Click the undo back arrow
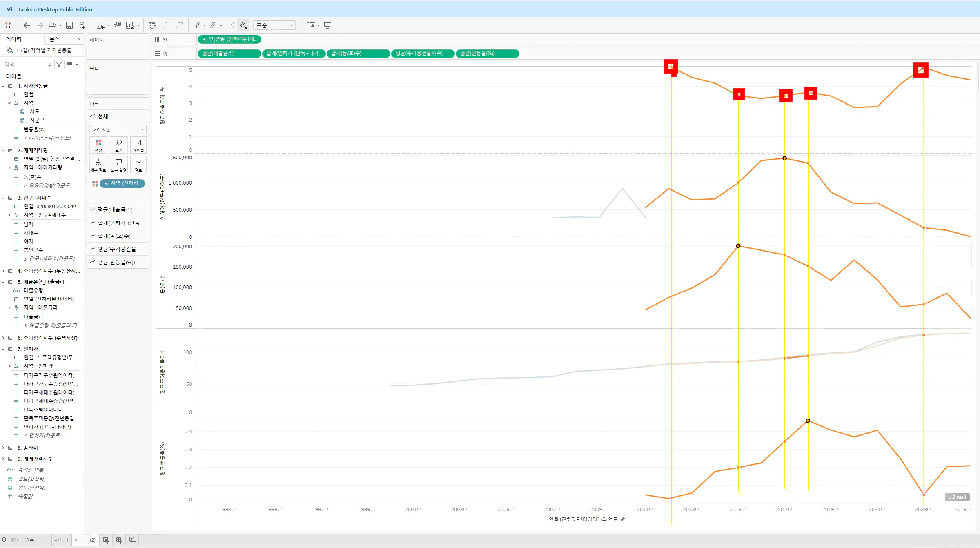 click(27, 25)
